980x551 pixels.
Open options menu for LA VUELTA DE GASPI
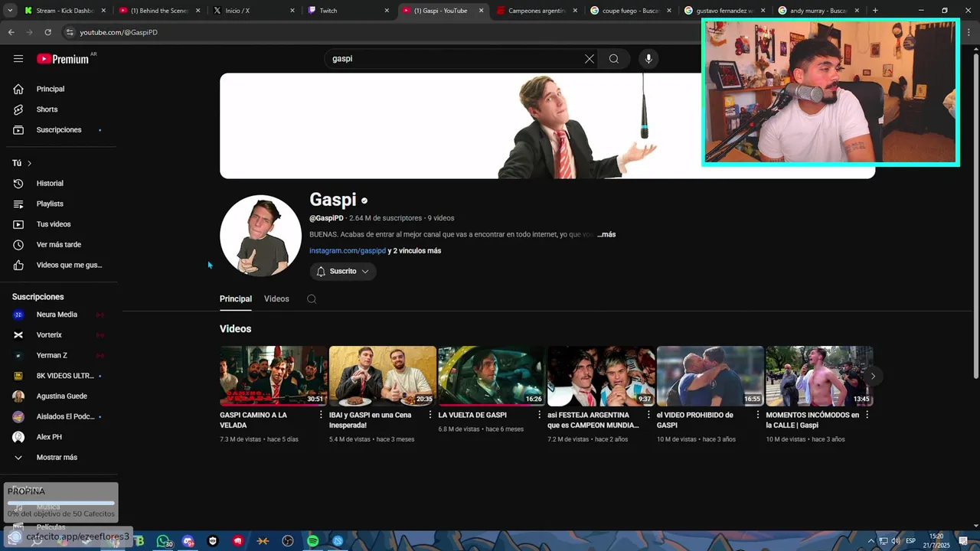(x=539, y=415)
